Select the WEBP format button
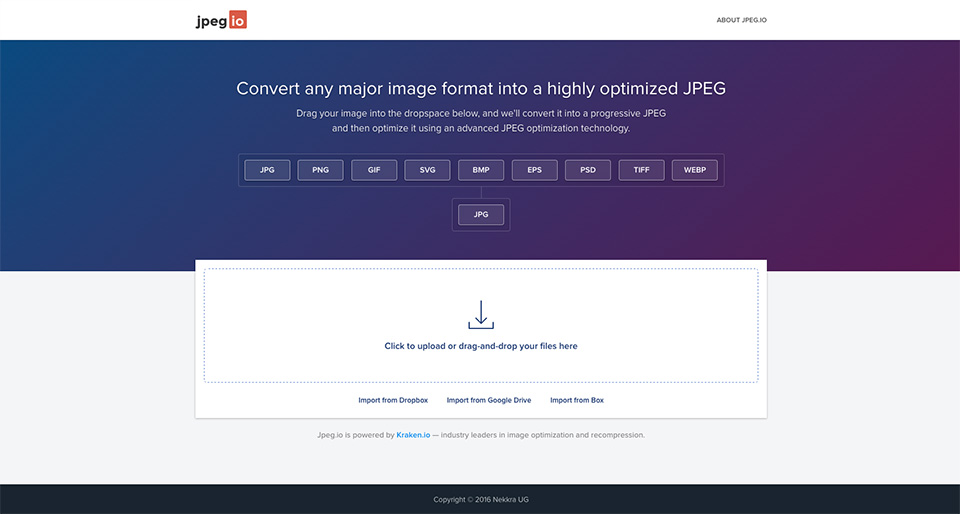The width and height of the screenshot is (960, 514). [x=695, y=170]
